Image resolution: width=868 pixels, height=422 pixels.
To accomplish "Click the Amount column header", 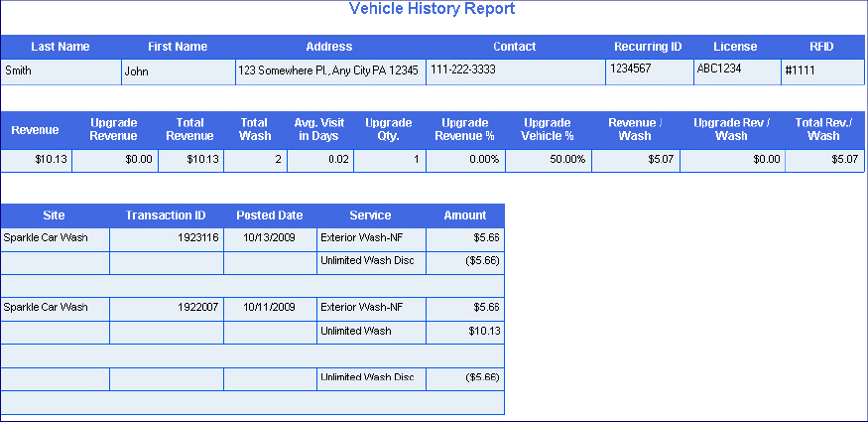I will tap(464, 215).
